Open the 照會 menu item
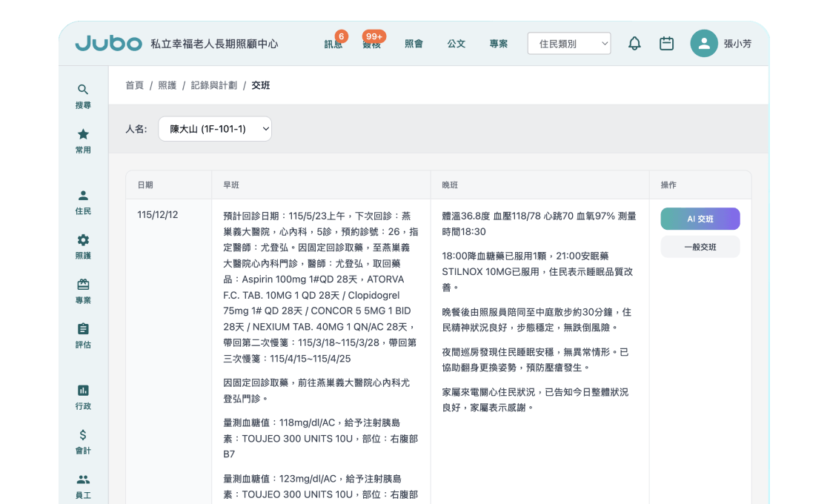The height and width of the screenshot is (504, 830). coord(414,44)
